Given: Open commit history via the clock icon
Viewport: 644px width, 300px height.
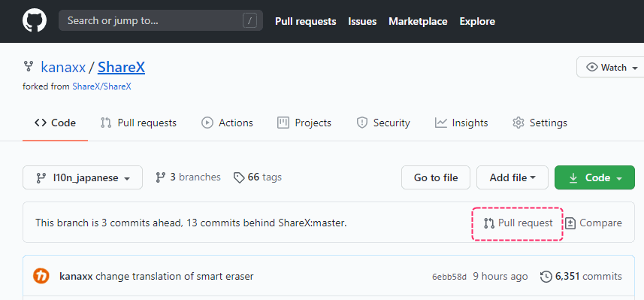Looking at the screenshot, I should [x=546, y=277].
